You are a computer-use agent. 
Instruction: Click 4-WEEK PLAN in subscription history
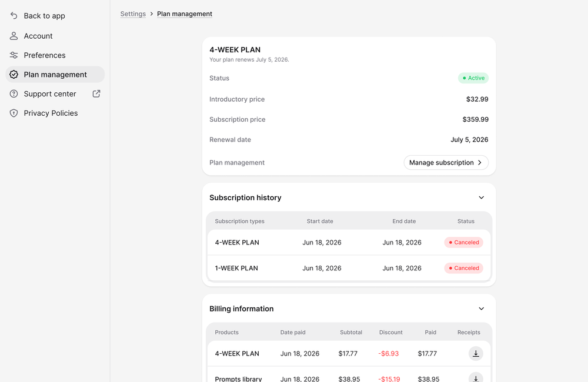tap(236, 243)
